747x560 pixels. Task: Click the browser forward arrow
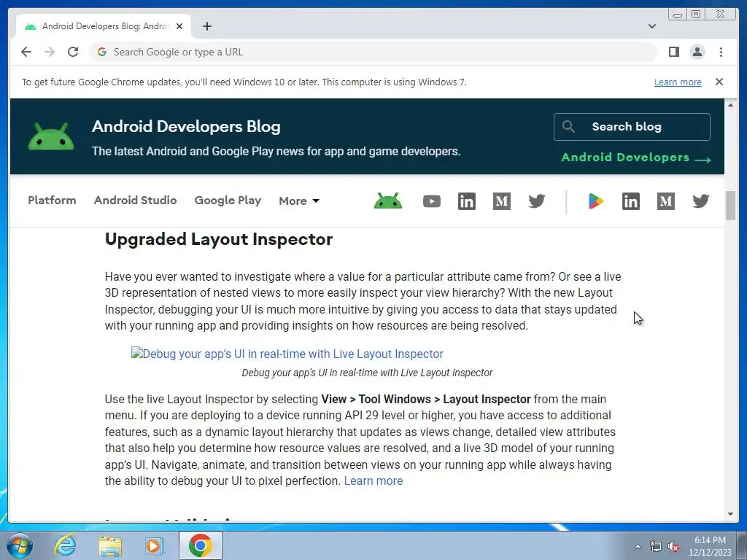click(x=50, y=52)
